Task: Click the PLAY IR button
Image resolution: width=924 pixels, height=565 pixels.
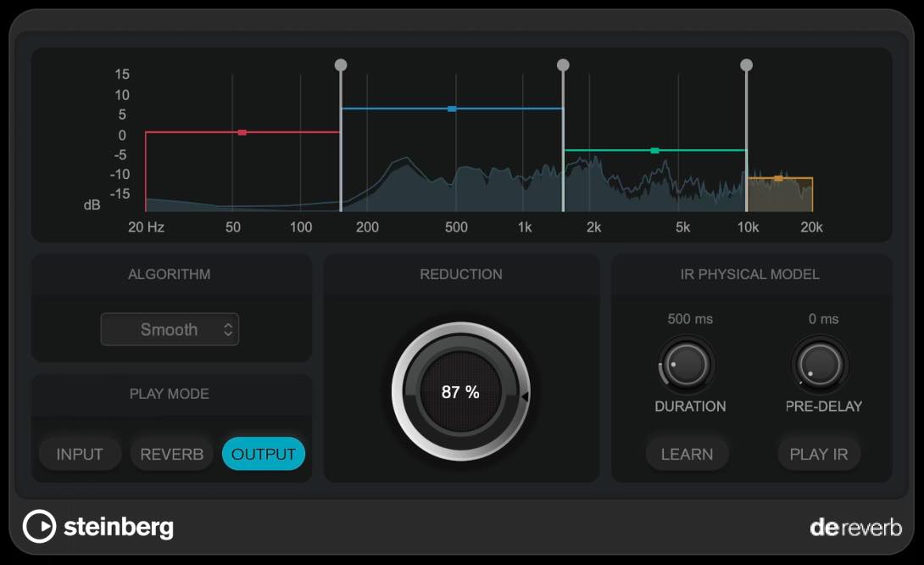Action: pos(819,454)
